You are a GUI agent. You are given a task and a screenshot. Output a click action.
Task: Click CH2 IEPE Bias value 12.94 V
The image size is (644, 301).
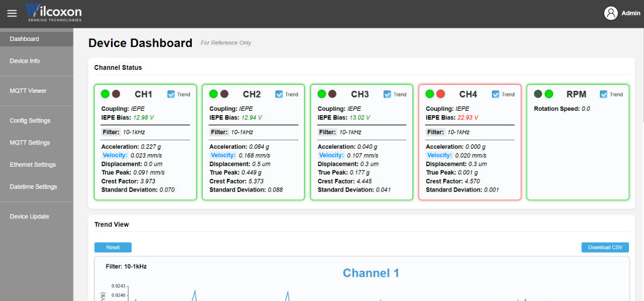pos(251,117)
